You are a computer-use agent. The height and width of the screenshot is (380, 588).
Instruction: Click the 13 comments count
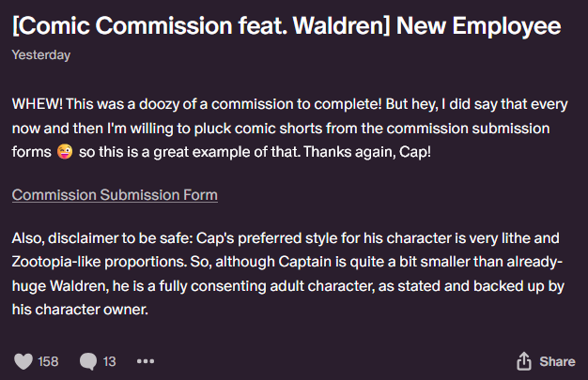point(109,361)
